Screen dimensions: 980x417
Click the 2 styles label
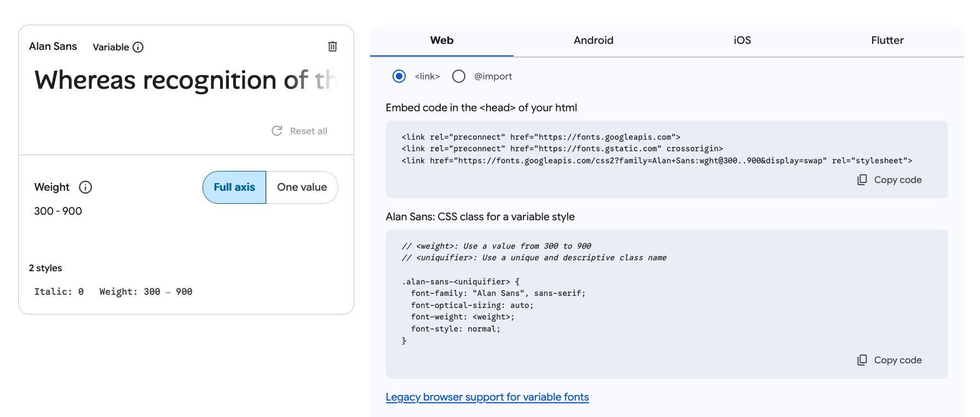pyautogui.click(x=45, y=268)
